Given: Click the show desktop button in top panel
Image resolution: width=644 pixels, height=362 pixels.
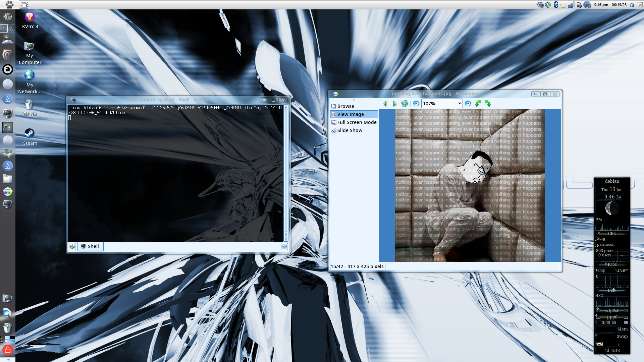Looking at the screenshot, I should tap(24, 5).
